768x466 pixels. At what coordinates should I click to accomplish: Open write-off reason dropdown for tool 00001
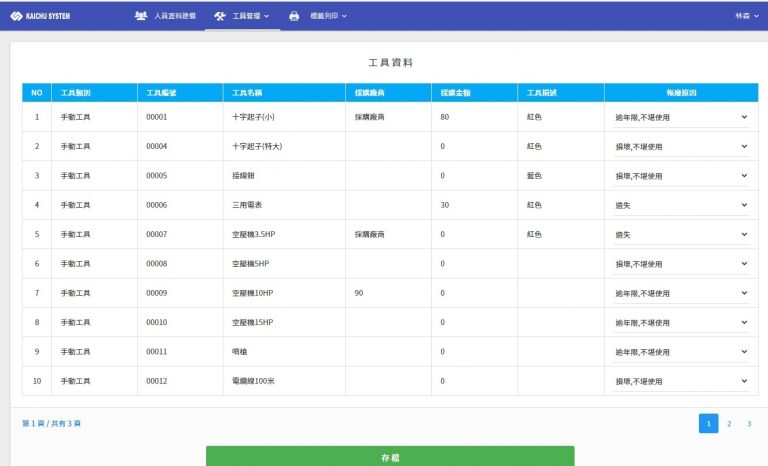pyautogui.click(x=681, y=117)
